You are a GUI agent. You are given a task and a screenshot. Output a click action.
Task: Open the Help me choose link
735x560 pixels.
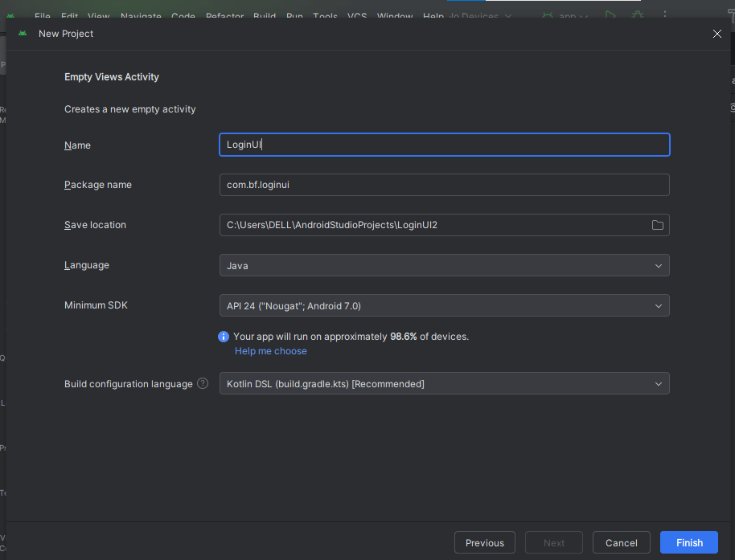coord(270,351)
